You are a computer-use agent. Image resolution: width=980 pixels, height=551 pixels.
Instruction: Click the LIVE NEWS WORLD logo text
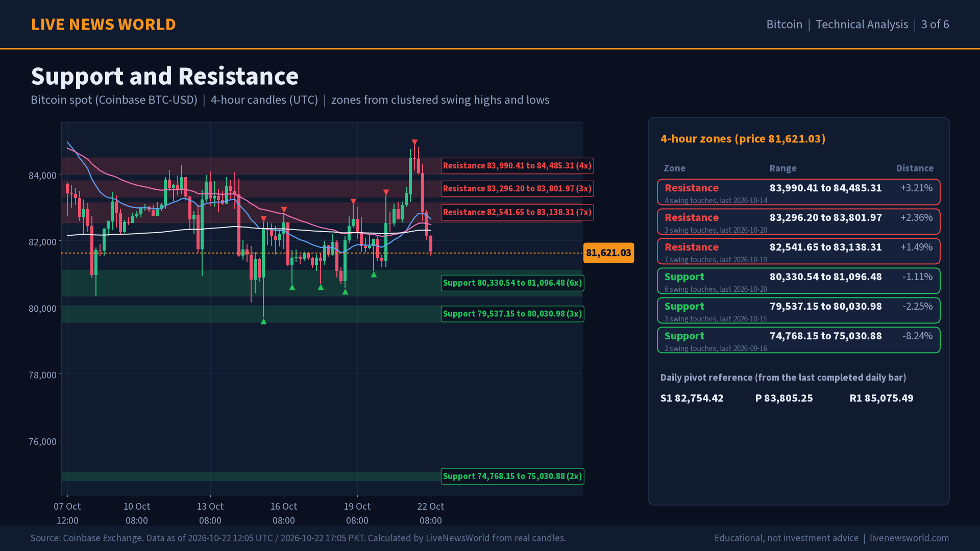point(103,24)
